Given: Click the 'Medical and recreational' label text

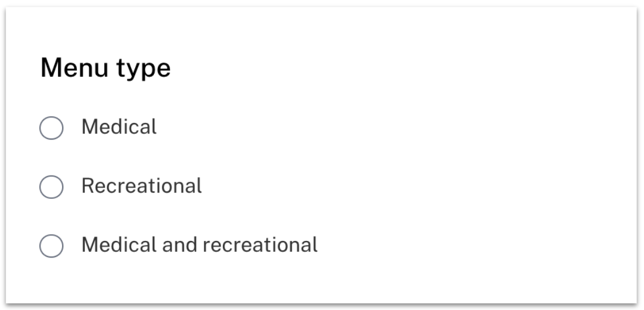Looking at the screenshot, I should (199, 244).
